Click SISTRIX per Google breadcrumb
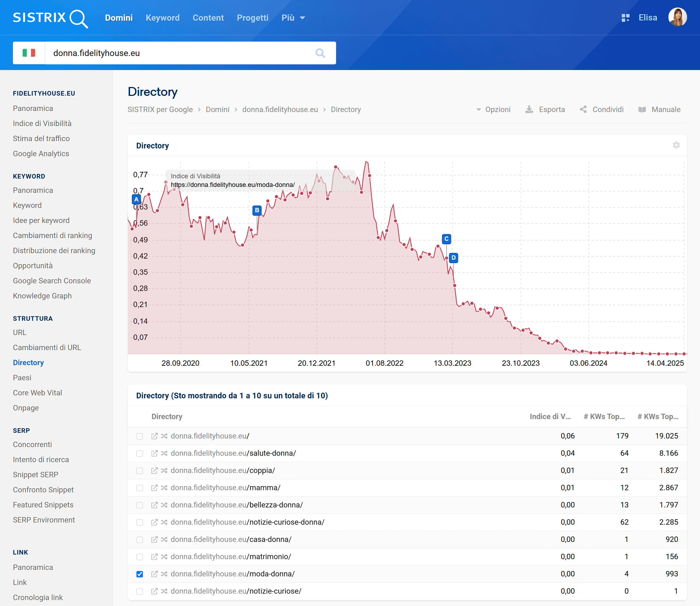This screenshot has height=606, width=700. [x=160, y=110]
